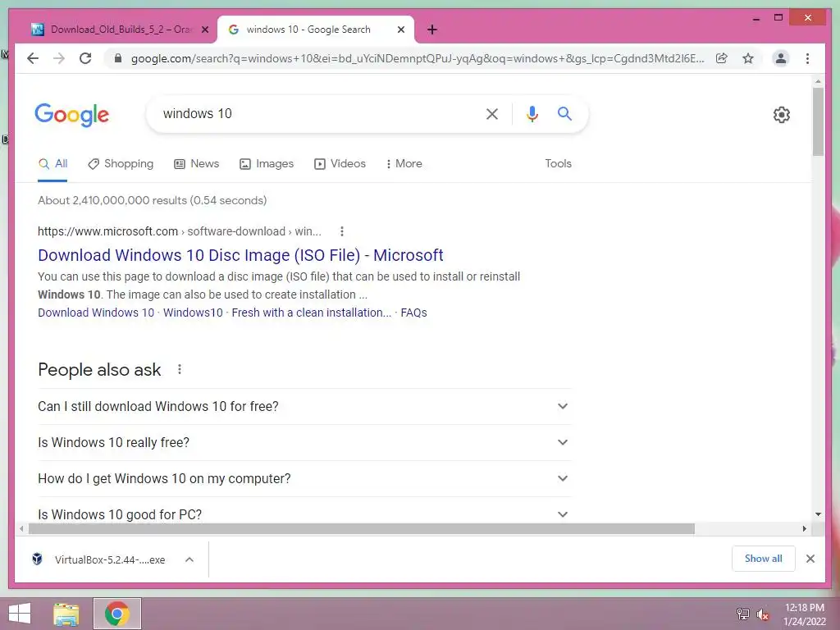Image resolution: width=840 pixels, height=630 pixels.
Task: Expand 'Is Windows 10 really free?'
Action: (304, 442)
